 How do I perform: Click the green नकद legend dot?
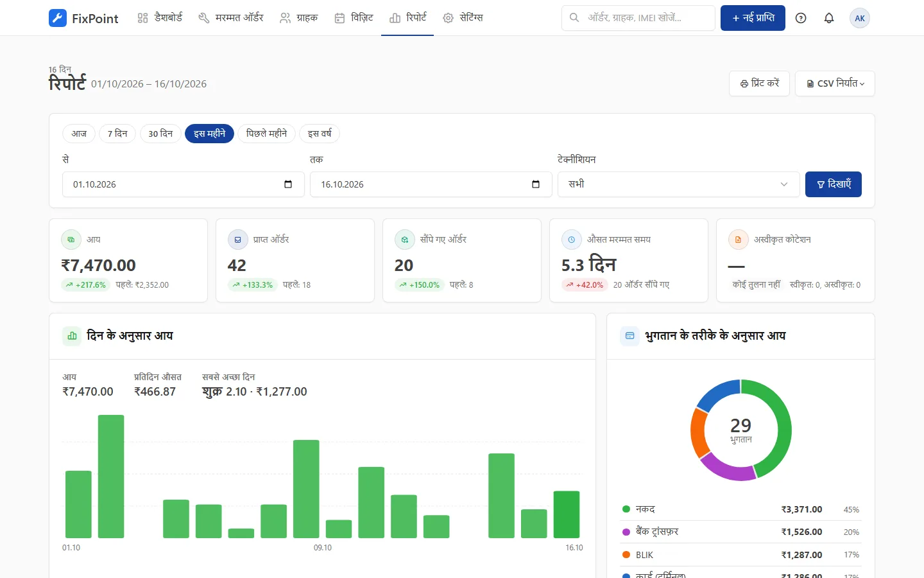pos(626,509)
